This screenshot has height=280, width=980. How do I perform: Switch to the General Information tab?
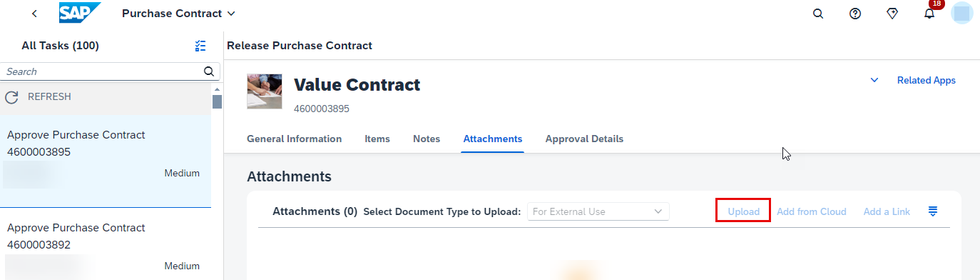click(294, 139)
